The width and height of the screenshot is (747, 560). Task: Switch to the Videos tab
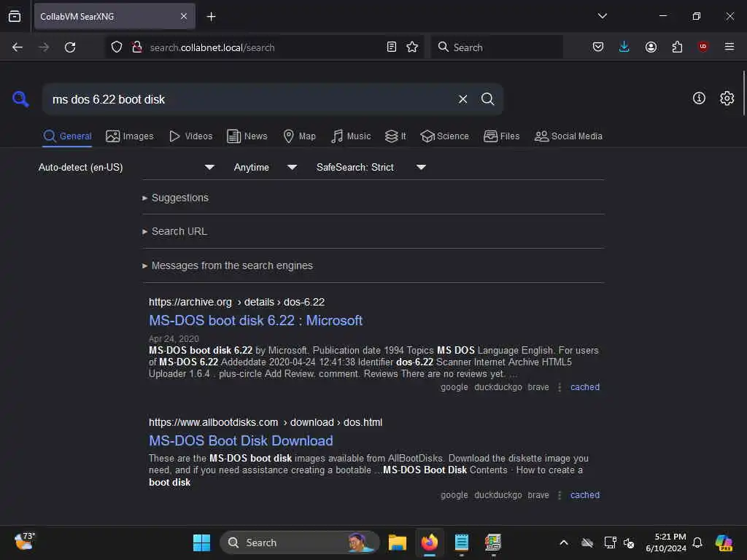coord(190,136)
